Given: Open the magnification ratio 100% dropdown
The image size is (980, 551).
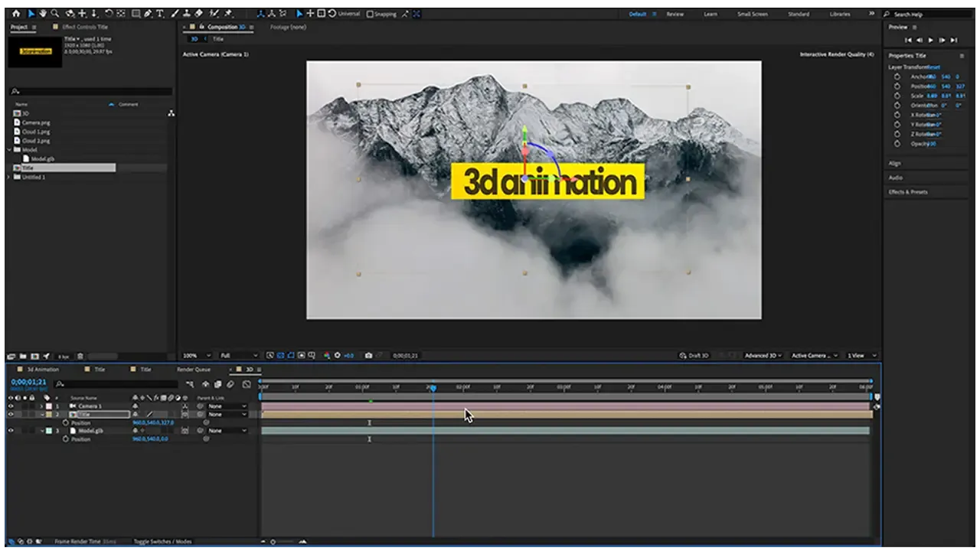Looking at the screenshot, I should click(197, 356).
